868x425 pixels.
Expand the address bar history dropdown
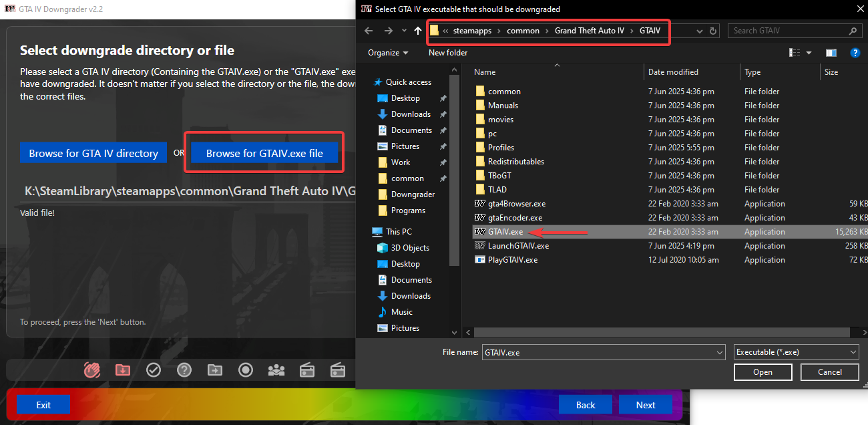[x=699, y=31]
